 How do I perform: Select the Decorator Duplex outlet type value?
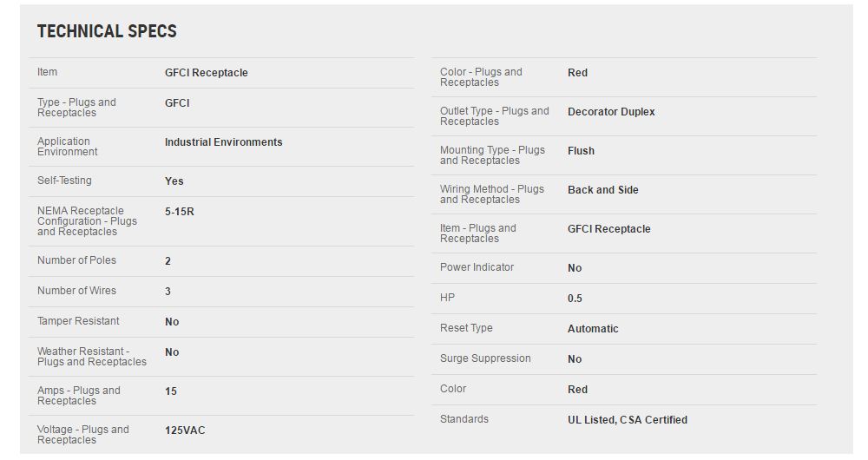(x=611, y=112)
